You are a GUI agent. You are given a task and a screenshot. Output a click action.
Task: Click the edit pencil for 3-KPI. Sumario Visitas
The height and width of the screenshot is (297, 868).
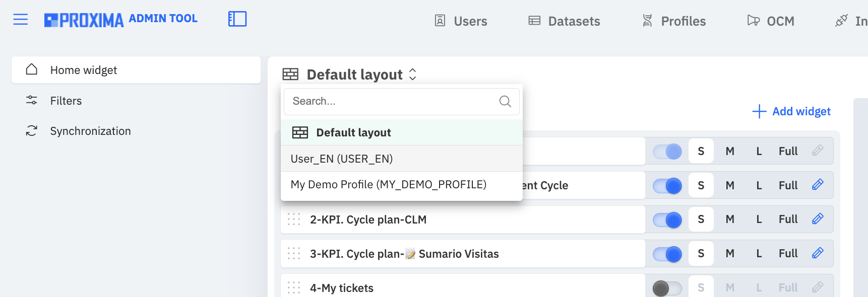pos(818,253)
